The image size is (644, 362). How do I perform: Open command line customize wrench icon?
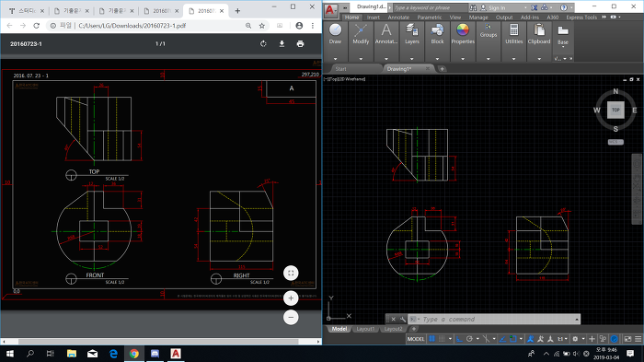[402, 320]
